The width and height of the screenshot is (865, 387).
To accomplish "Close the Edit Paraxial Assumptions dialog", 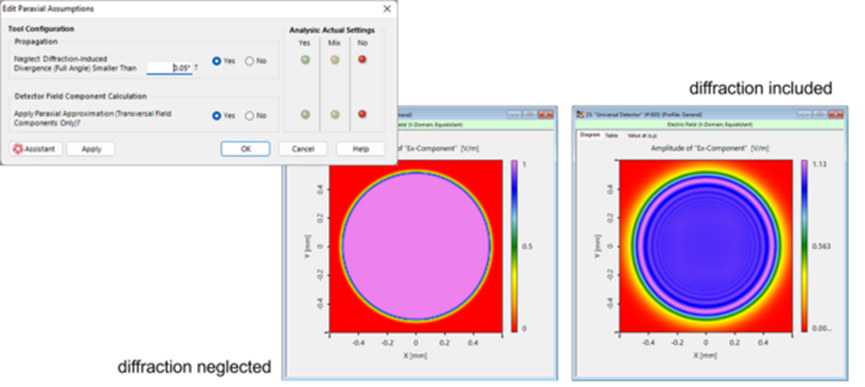I will click(387, 9).
